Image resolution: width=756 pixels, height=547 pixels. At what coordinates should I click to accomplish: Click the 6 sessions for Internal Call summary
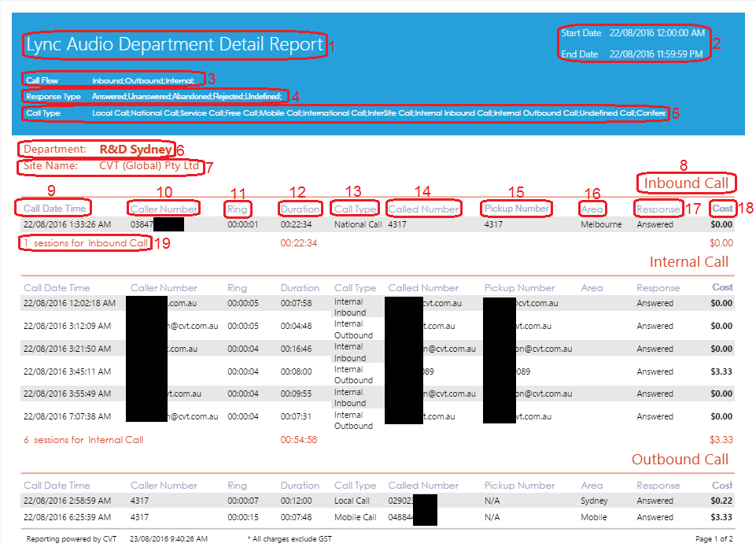coord(83,440)
